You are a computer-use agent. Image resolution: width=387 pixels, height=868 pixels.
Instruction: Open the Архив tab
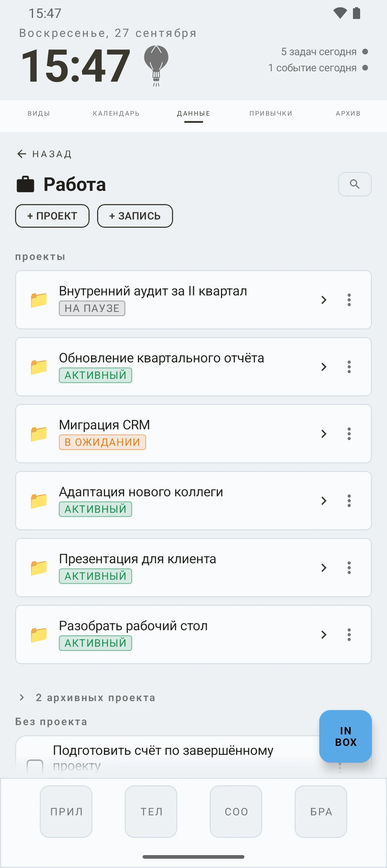[348, 114]
